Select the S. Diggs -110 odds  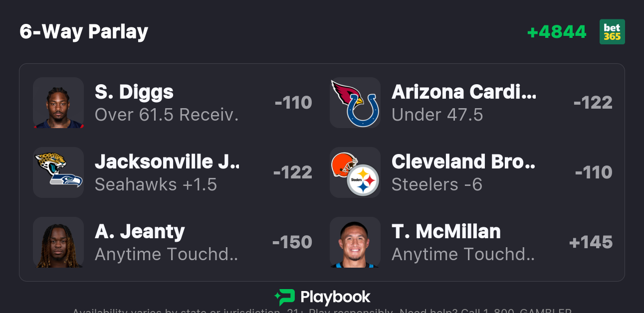tap(293, 103)
